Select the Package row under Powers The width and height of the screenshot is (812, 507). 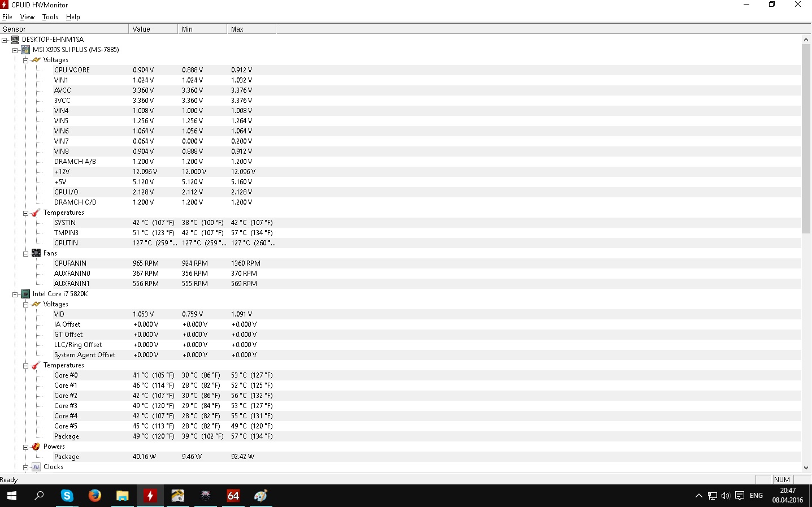(x=427, y=457)
